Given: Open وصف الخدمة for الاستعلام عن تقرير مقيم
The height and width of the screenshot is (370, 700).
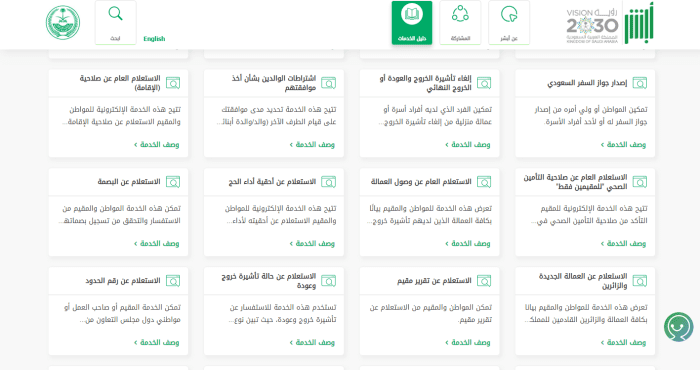Looking at the screenshot, I should tap(467, 343).
